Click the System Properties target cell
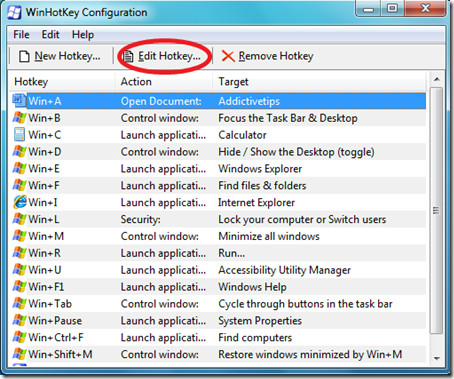 click(x=260, y=321)
